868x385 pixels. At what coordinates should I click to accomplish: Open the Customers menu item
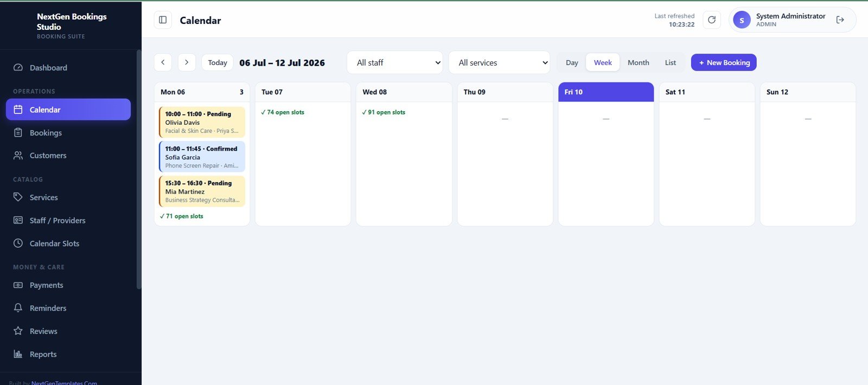(68, 156)
